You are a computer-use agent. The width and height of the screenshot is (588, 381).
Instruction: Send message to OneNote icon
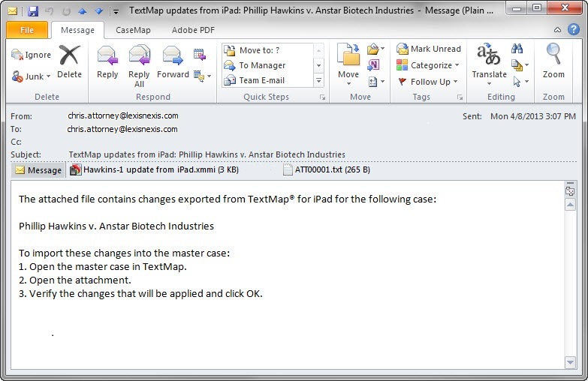[x=372, y=64]
